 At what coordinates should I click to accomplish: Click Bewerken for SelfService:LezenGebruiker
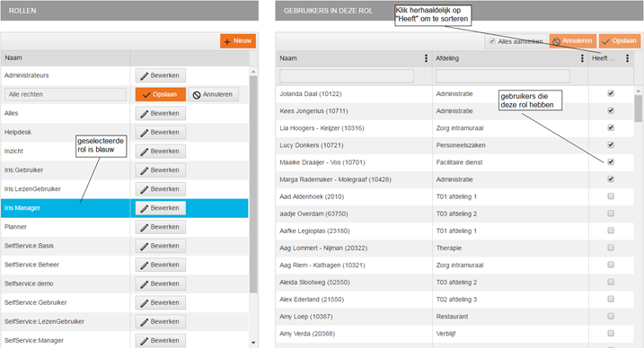161,321
